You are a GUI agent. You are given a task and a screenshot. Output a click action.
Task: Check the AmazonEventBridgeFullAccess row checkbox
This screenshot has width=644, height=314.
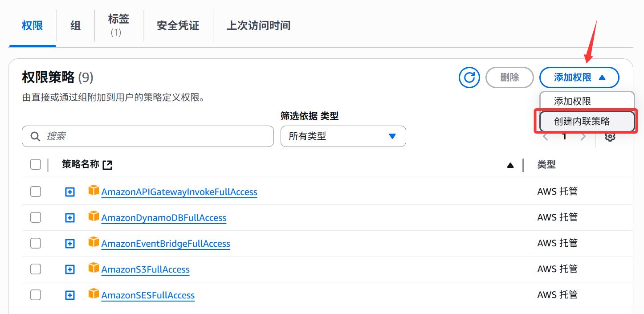coord(36,243)
